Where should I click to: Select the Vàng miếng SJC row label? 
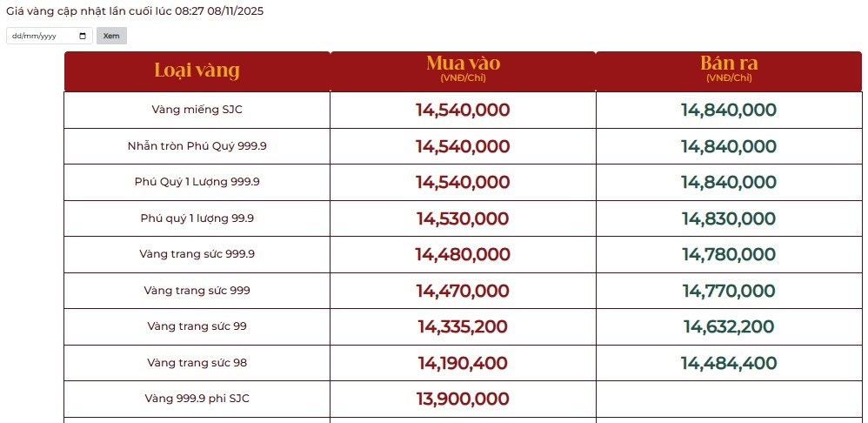click(x=197, y=110)
